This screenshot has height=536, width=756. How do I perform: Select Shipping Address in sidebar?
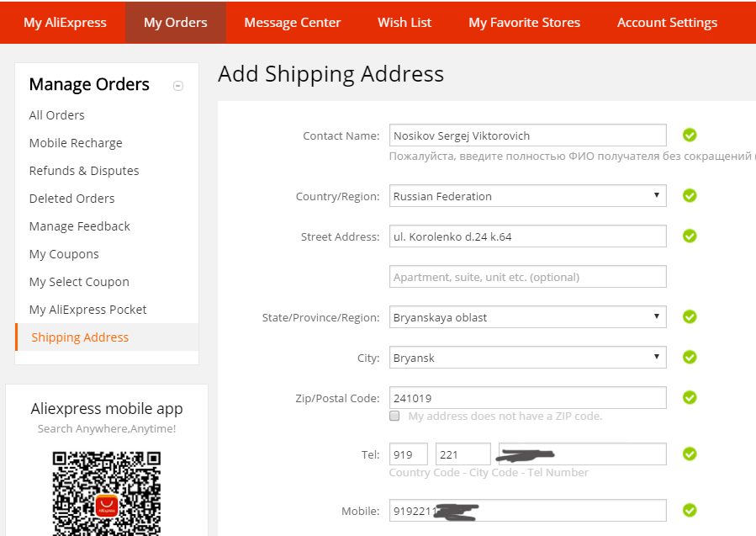point(107,337)
